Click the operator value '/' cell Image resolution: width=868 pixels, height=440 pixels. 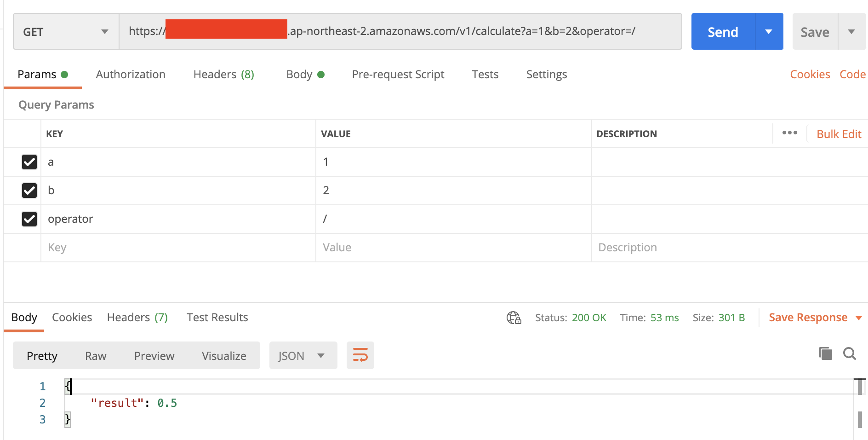click(453, 219)
